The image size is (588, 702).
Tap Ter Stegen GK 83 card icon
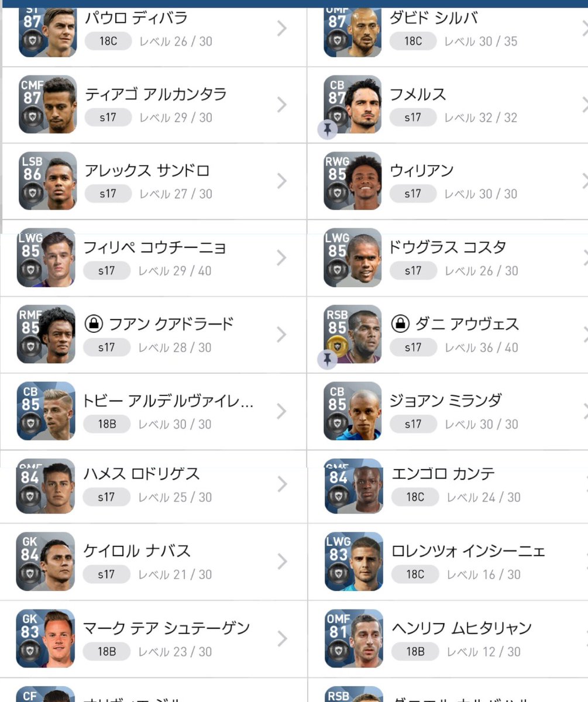point(46,638)
